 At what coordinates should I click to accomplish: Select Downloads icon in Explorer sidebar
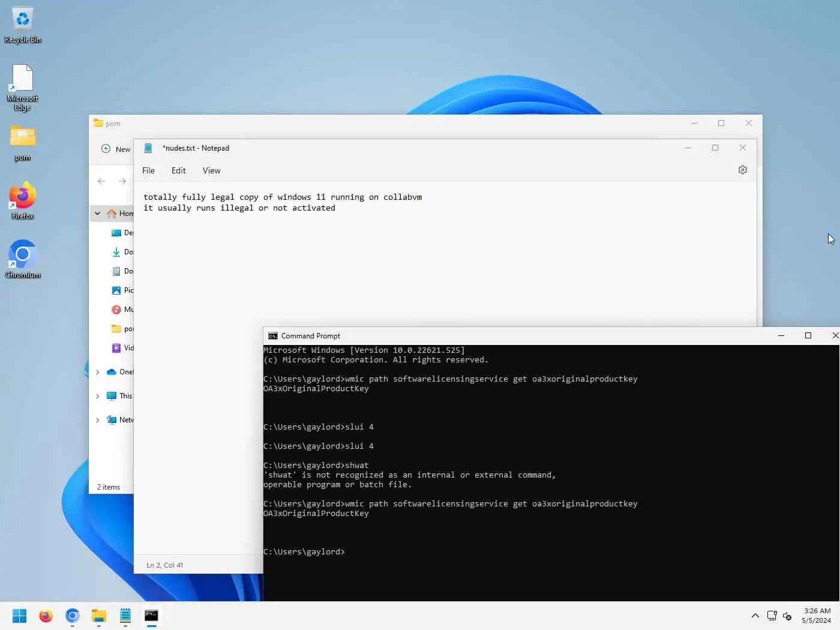pyautogui.click(x=116, y=252)
